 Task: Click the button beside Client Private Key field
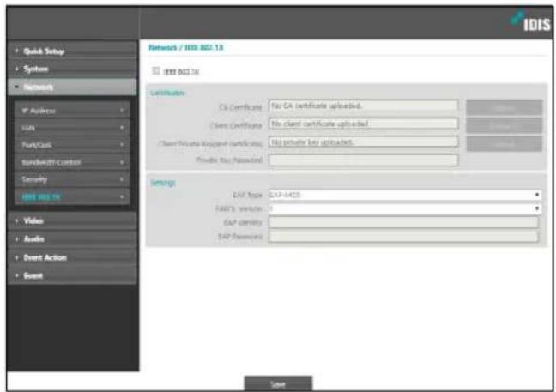505,143
